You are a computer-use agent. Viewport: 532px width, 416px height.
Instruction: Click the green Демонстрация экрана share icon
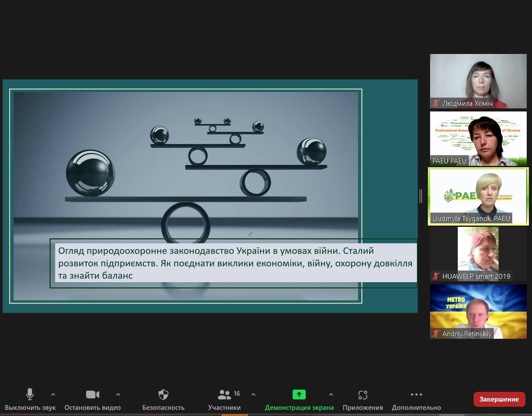coord(299,394)
